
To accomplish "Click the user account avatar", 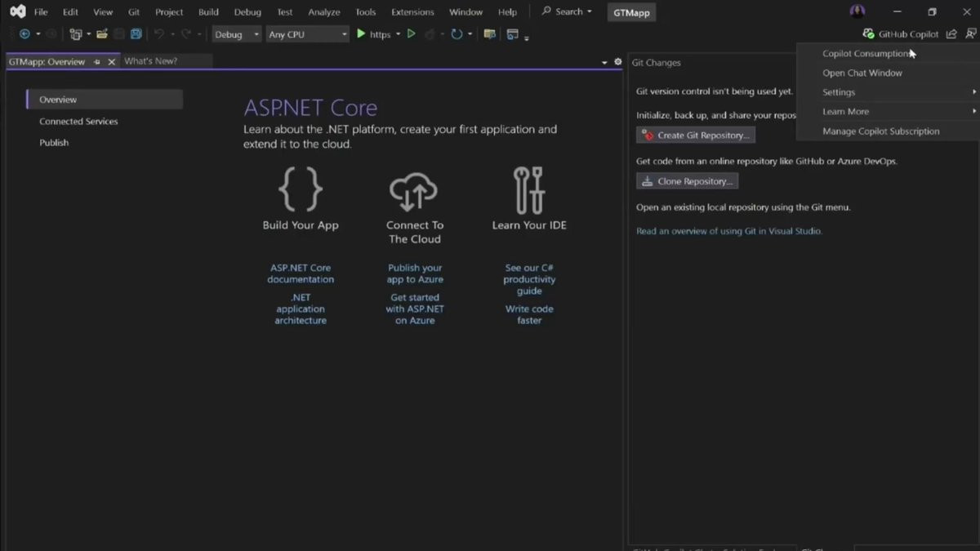I will click(857, 11).
